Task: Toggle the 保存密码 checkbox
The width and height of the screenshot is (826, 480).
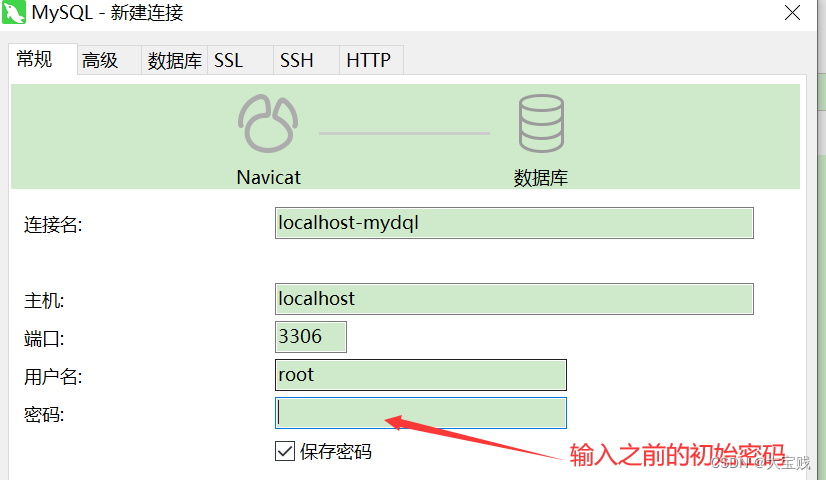Action: [x=284, y=451]
